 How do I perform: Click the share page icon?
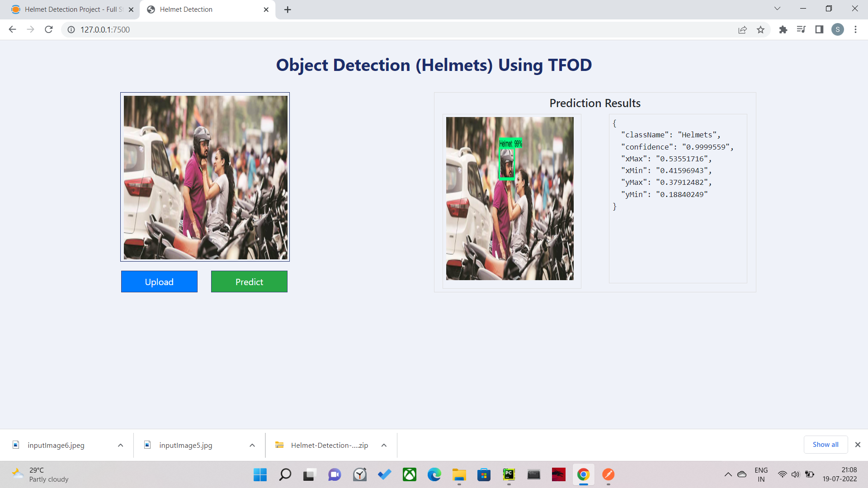click(x=742, y=29)
